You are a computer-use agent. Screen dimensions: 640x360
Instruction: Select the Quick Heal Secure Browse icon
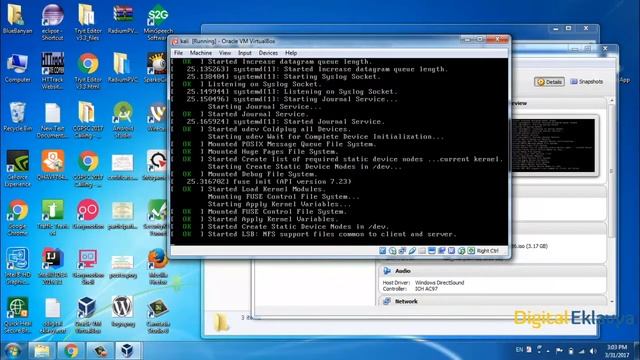click(18, 315)
